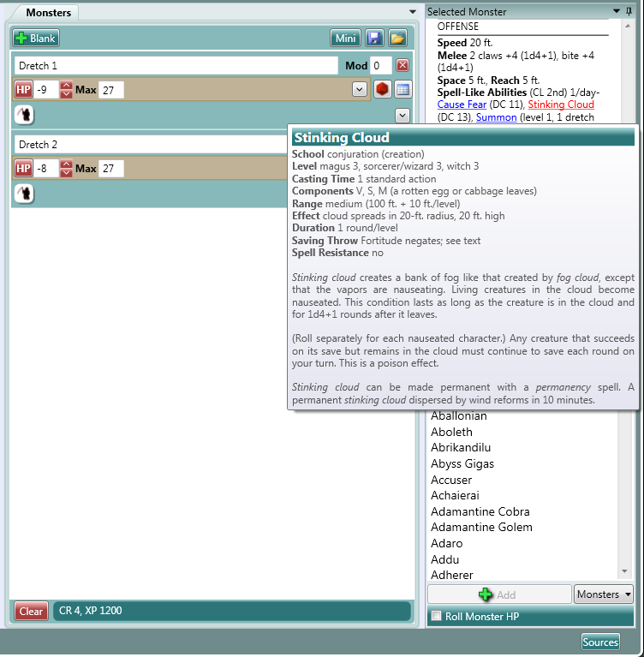Decrease Dretch 2 HP with down arrow
This screenshot has width=644, height=657.
click(x=66, y=173)
